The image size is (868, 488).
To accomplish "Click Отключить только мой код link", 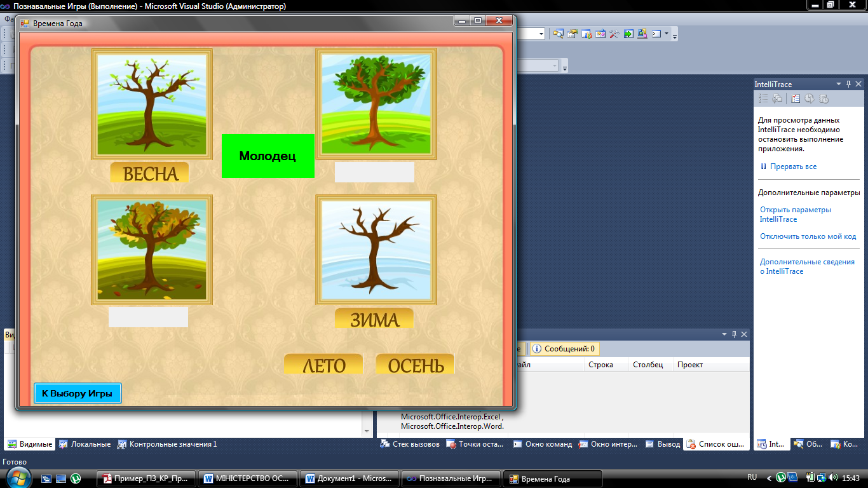I will 808,236.
